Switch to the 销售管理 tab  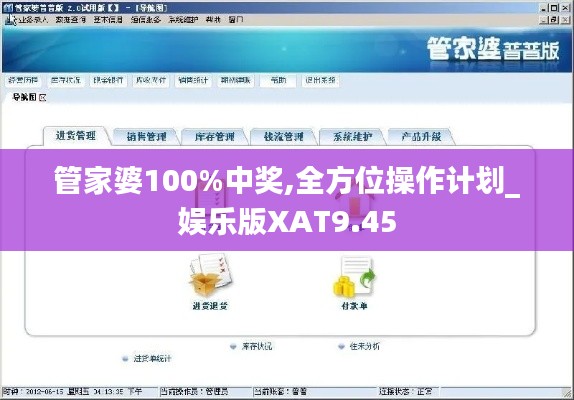click(x=146, y=137)
